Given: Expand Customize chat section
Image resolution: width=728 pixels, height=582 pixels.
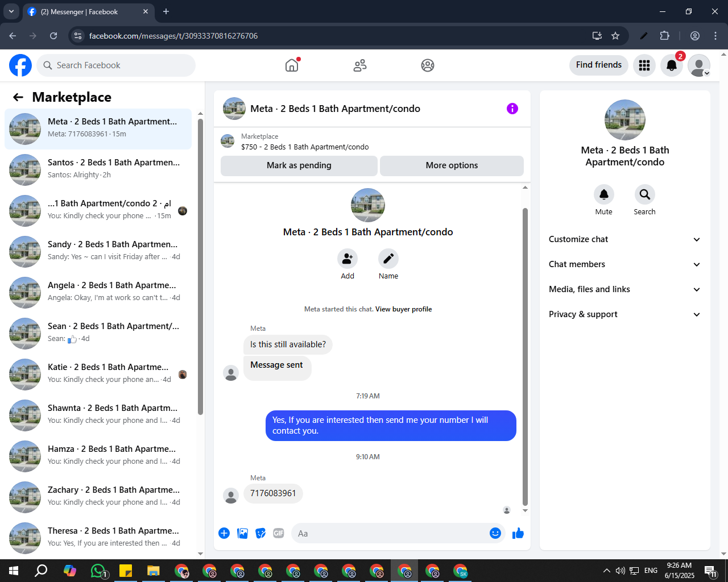Looking at the screenshot, I should coord(624,239).
